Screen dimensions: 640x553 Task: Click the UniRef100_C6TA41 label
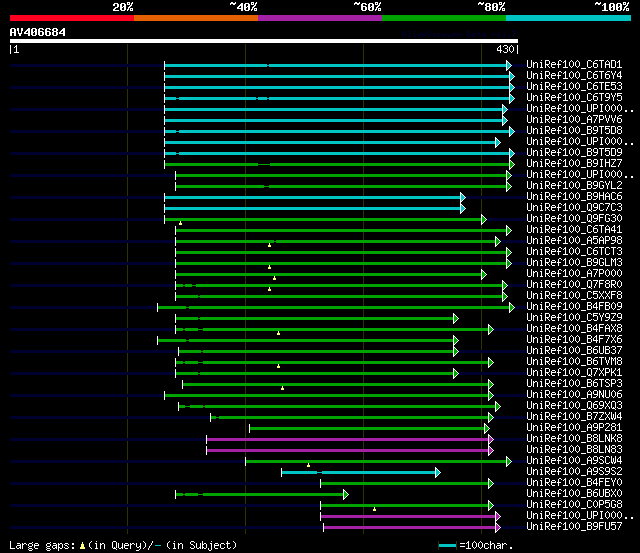coord(574,230)
